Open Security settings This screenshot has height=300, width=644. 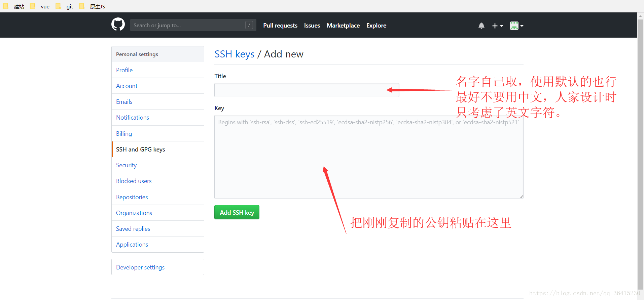158,165
